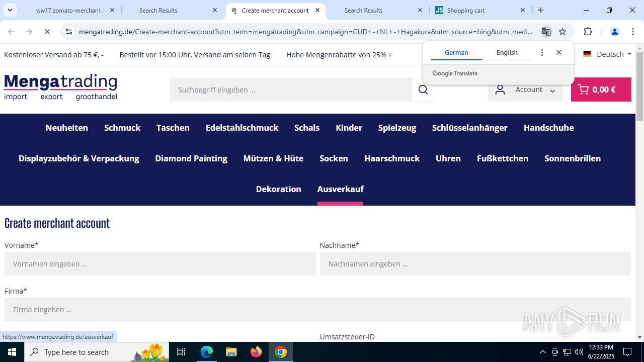Go to the Handschuhe category

click(x=549, y=128)
